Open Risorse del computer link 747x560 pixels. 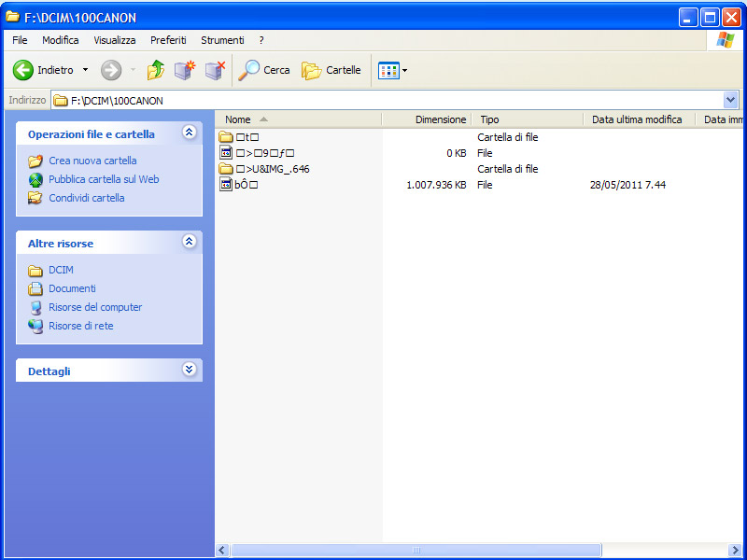click(95, 307)
